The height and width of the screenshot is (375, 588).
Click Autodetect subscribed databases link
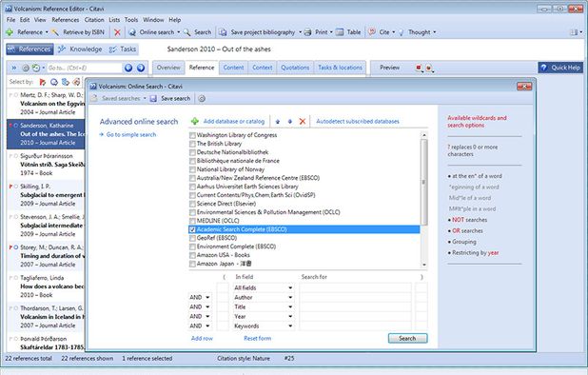point(358,122)
